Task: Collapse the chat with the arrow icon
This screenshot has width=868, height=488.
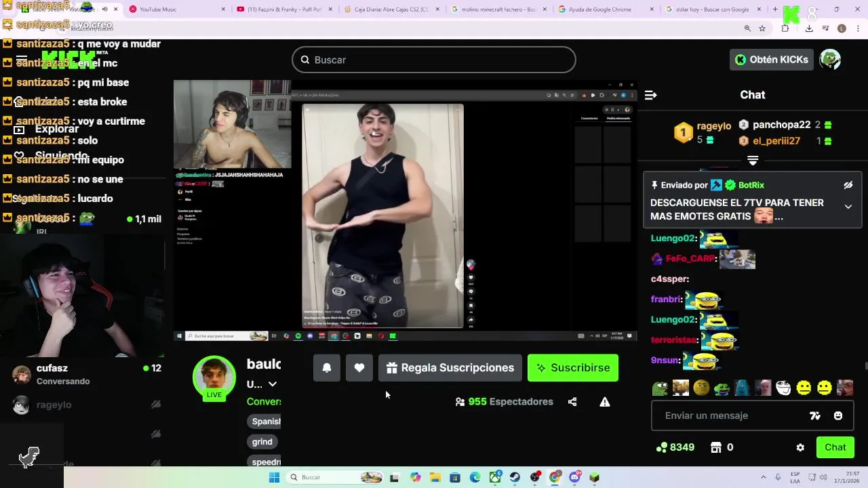Action: [651, 95]
